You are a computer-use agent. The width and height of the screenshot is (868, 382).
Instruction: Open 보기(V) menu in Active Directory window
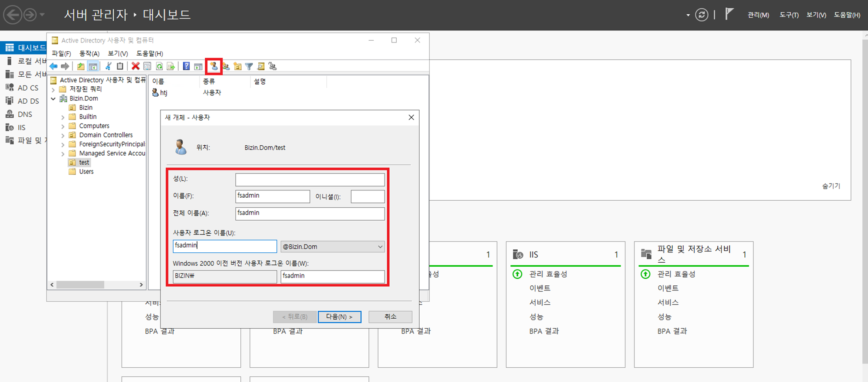tap(118, 53)
